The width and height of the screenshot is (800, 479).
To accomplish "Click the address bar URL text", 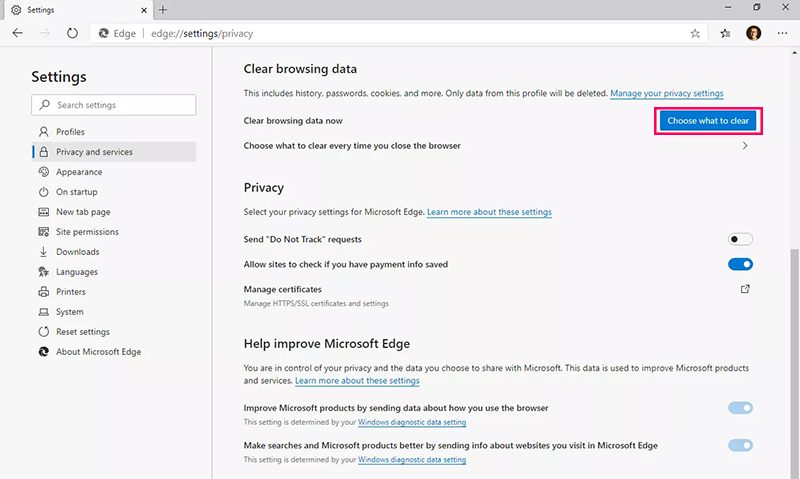I will click(x=202, y=34).
